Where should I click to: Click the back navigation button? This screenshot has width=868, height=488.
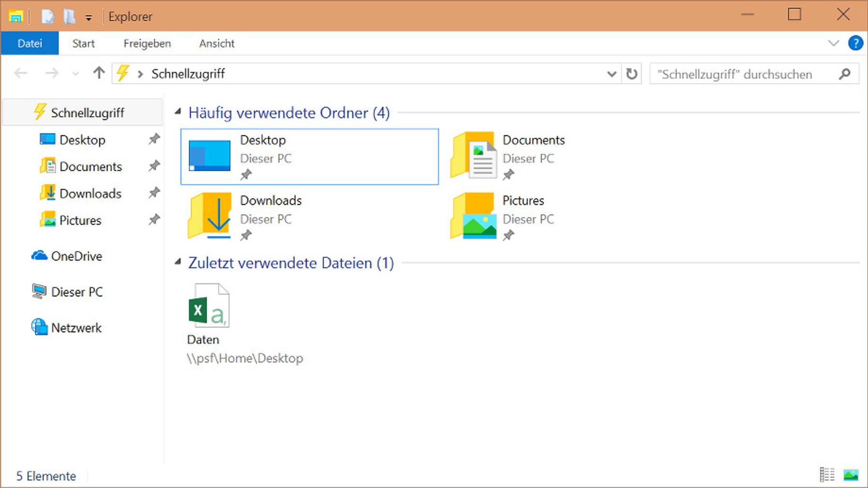click(x=20, y=73)
